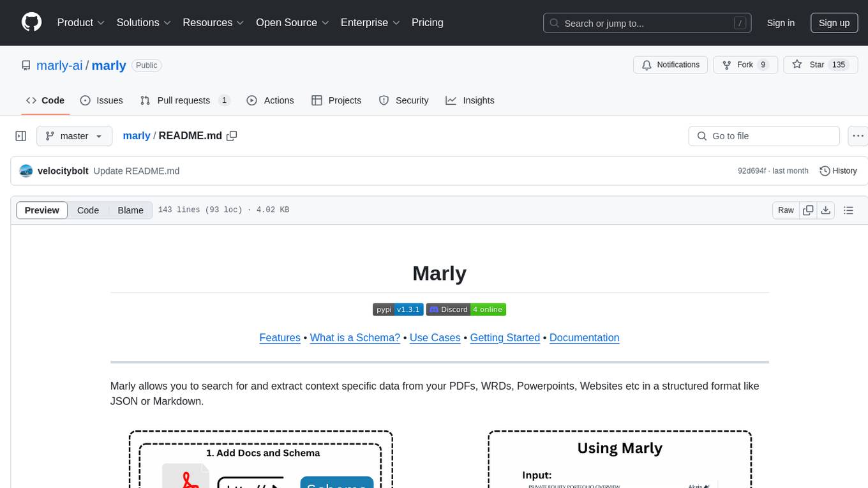The image size is (868, 488).
Task: Switch to the Actions tab
Action: pyautogui.click(x=270, y=100)
